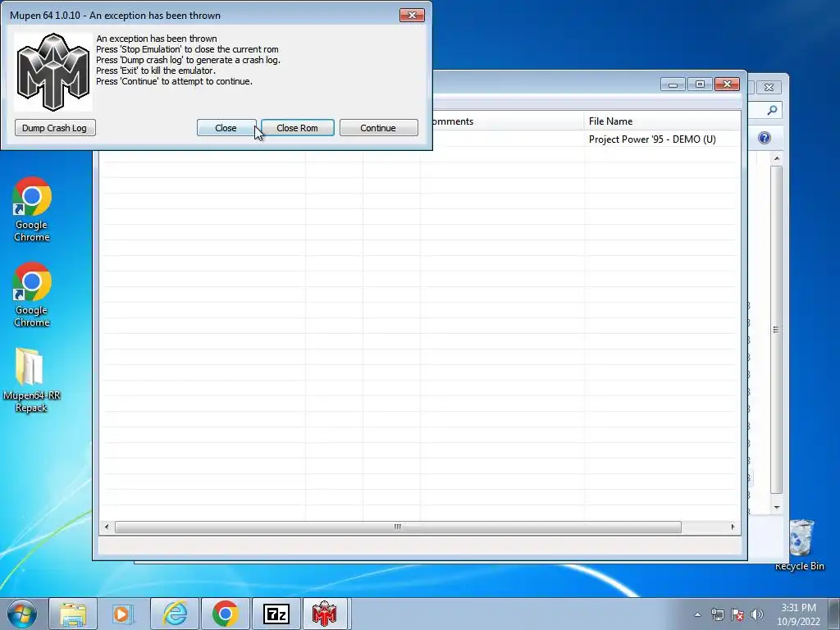Click the Mupen64 logo in the dialog
The image size is (840, 630).
[53, 72]
